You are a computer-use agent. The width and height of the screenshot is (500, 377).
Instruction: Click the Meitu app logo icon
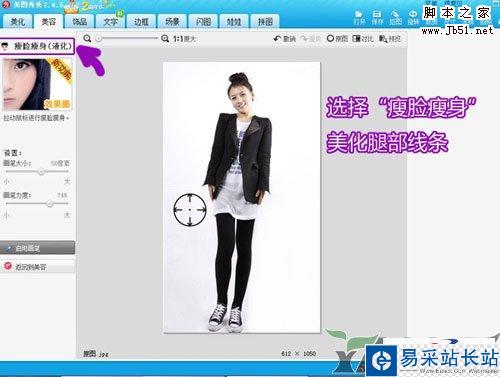[x=6, y=5]
